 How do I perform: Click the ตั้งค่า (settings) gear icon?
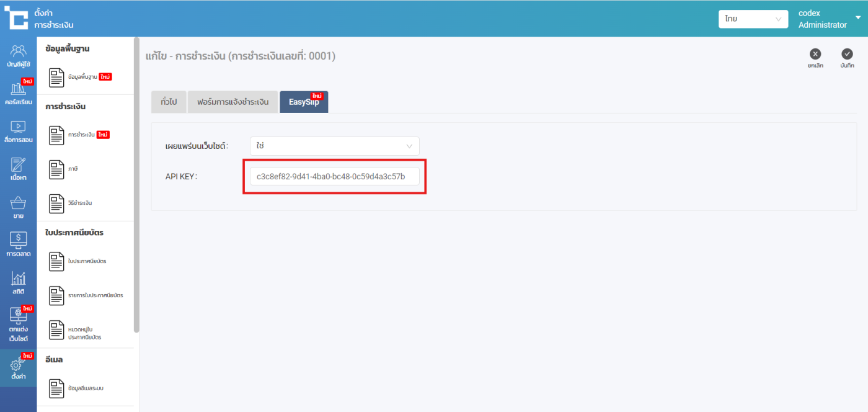pyautogui.click(x=19, y=369)
